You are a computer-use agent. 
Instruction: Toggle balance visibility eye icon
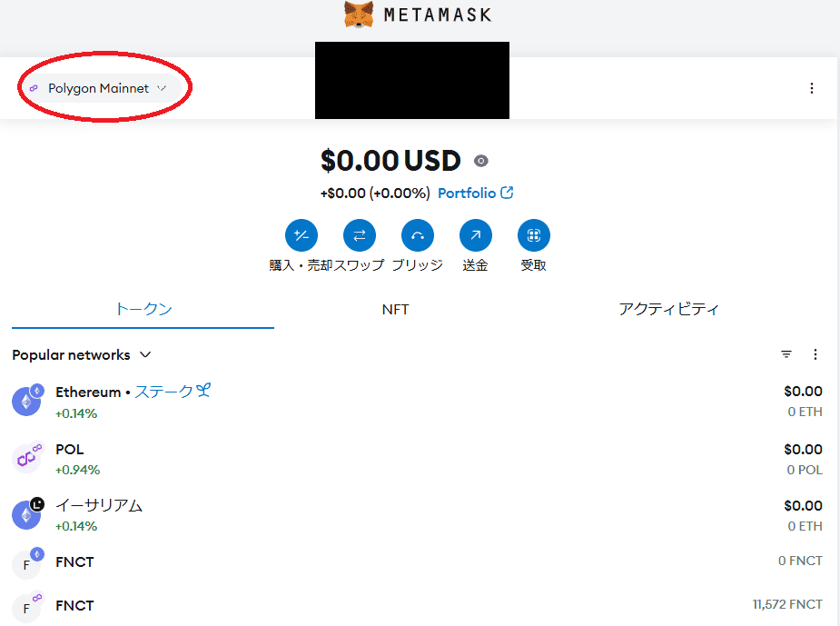pyautogui.click(x=481, y=161)
